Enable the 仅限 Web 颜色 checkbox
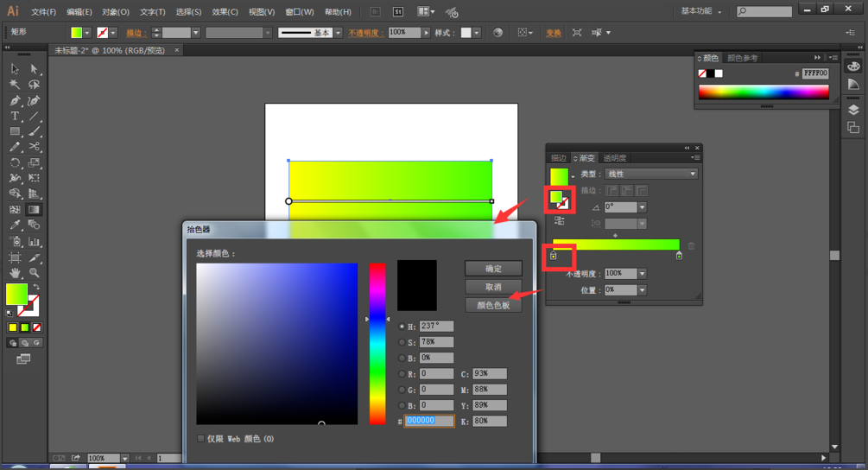This screenshot has width=868, height=470. (x=201, y=439)
